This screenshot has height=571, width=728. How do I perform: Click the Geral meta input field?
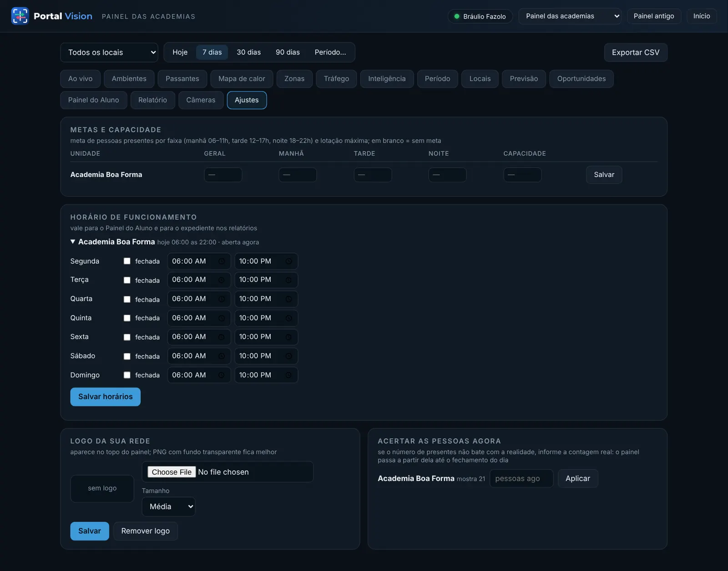(223, 175)
